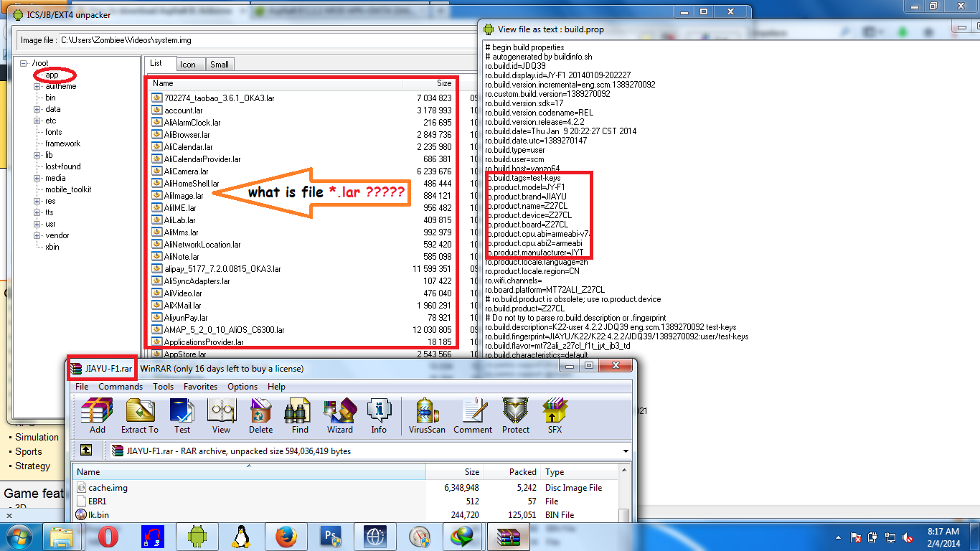Click the SFX toolbar icon
The height and width of the screenshot is (551, 980).
tap(555, 415)
